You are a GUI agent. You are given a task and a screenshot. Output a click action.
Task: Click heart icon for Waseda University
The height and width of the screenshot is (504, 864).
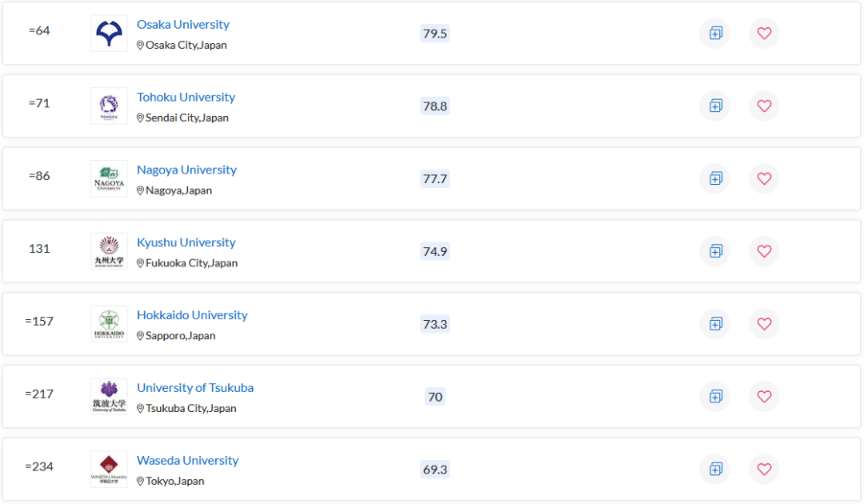pos(764,470)
